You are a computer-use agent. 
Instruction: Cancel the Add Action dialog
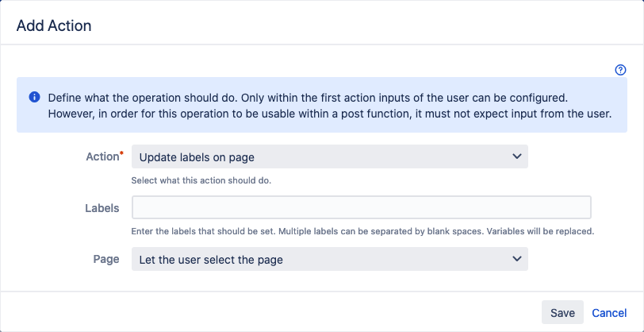(x=609, y=313)
